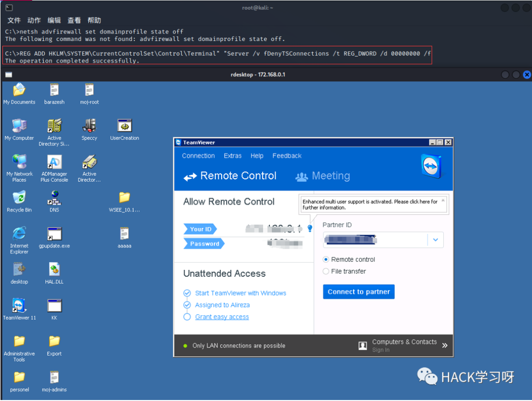Image resolution: width=532 pixels, height=401 pixels.
Task: Click Connect to partner button
Action: (359, 292)
